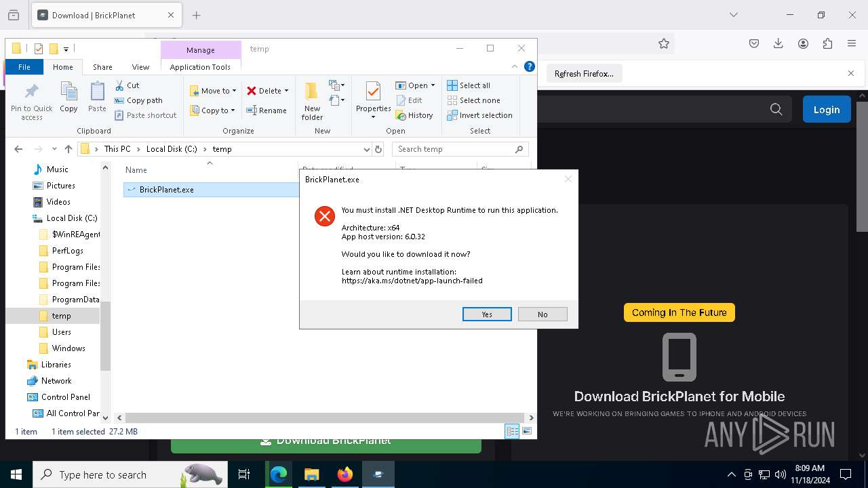
Task: Switch to details view layout
Action: 512,431
